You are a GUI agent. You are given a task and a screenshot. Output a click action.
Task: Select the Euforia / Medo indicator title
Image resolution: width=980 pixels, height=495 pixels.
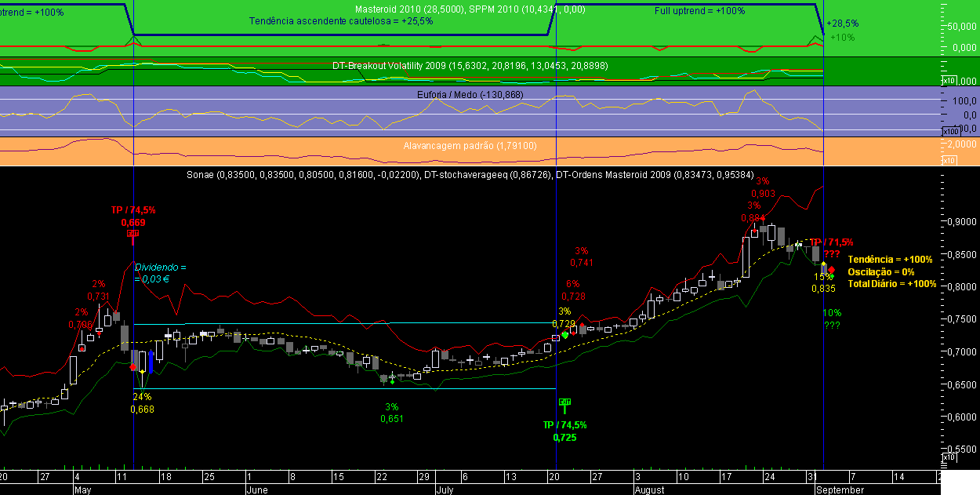[x=470, y=95]
